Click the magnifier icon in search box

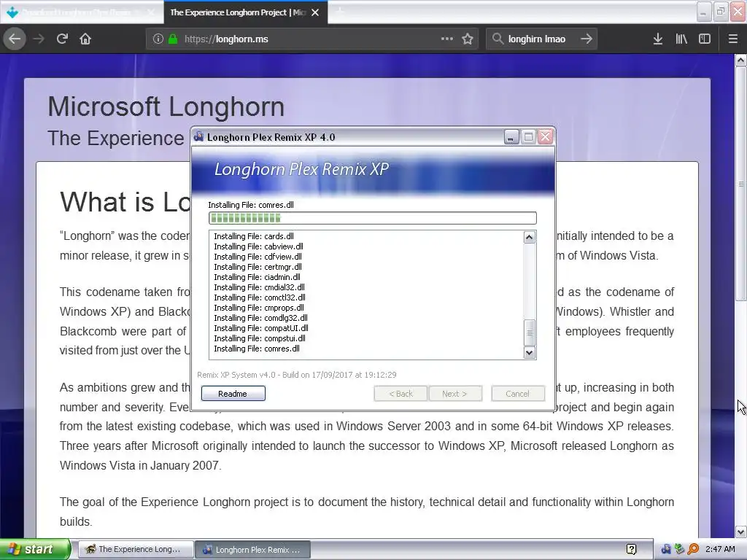(x=498, y=39)
